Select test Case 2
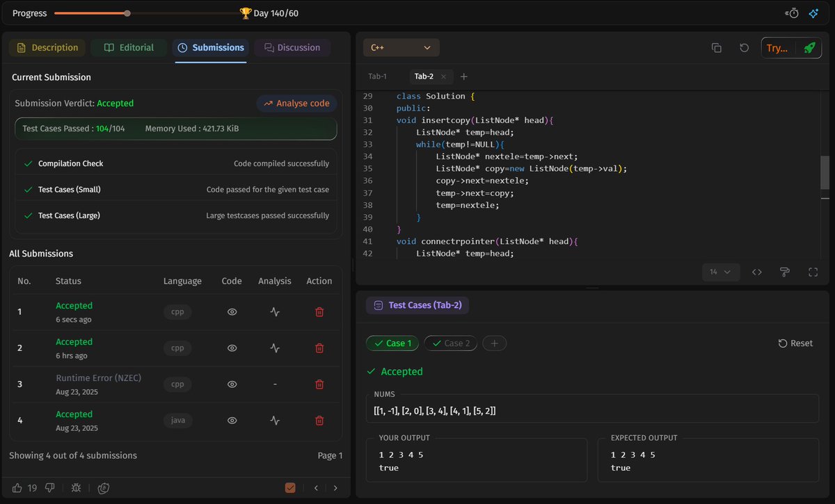This screenshot has height=504, width=835. click(450, 343)
